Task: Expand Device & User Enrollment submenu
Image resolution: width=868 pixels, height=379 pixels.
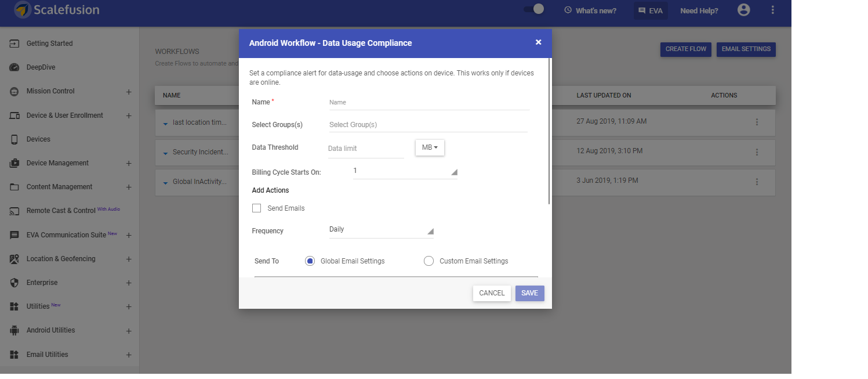Action: [x=129, y=115]
